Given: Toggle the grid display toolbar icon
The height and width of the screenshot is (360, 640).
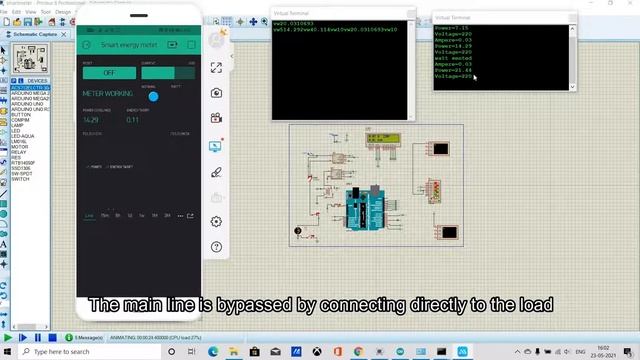Looking at the screenshot, I should click(227, 21).
